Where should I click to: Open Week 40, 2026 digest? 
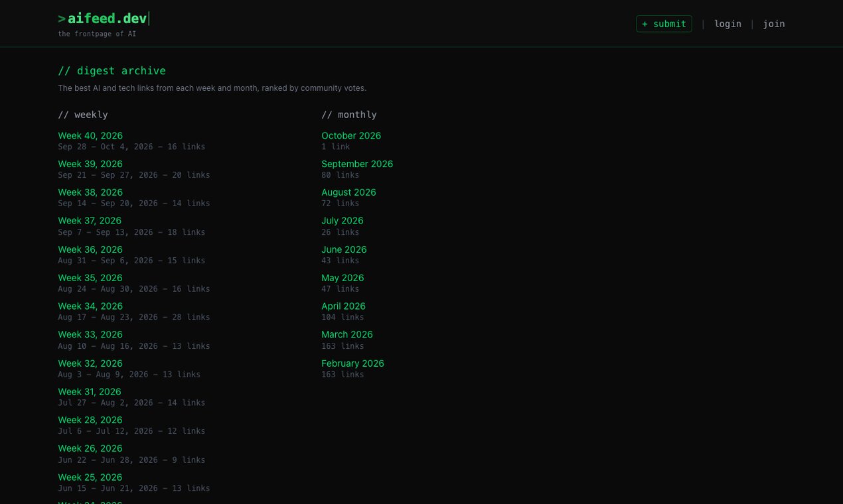point(90,136)
